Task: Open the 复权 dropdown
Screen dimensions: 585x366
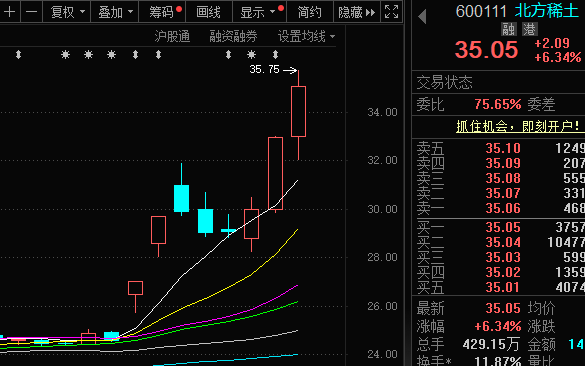Action: (67, 12)
